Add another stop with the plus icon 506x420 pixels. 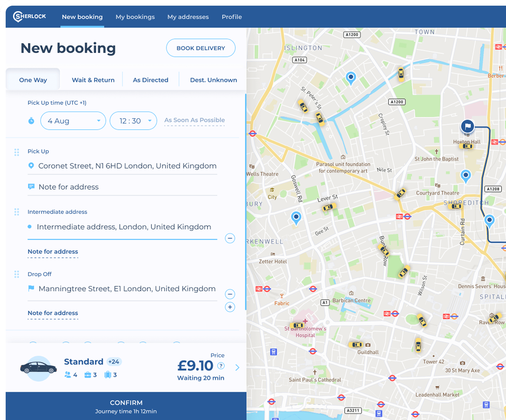click(230, 307)
